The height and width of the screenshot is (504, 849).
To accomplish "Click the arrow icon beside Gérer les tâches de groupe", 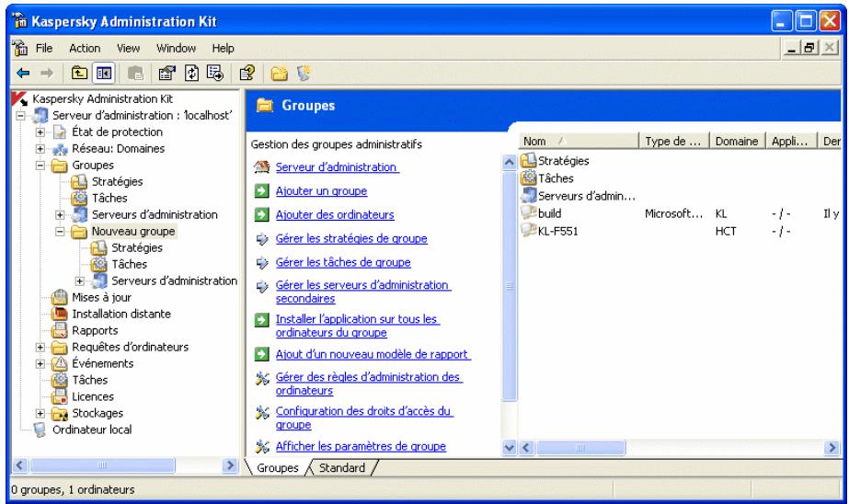I will tap(262, 262).
